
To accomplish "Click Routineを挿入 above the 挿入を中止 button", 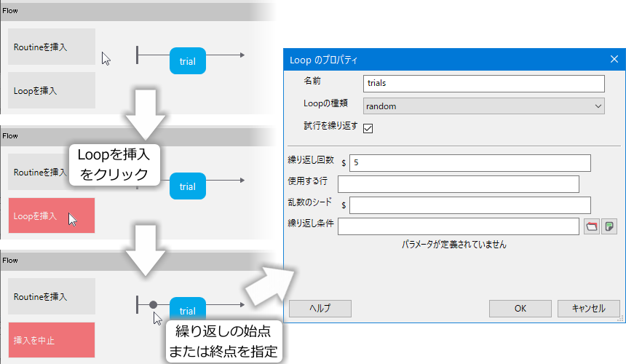I will [x=52, y=296].
